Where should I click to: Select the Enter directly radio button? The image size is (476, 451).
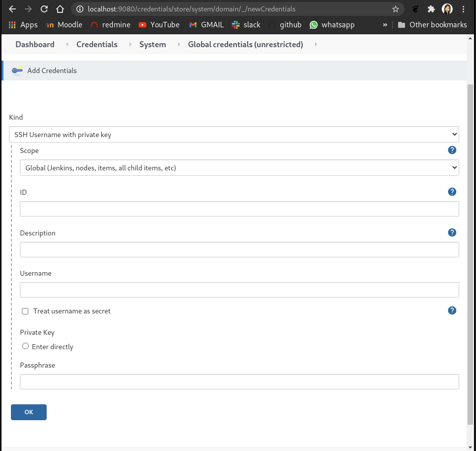coord(26,346)
